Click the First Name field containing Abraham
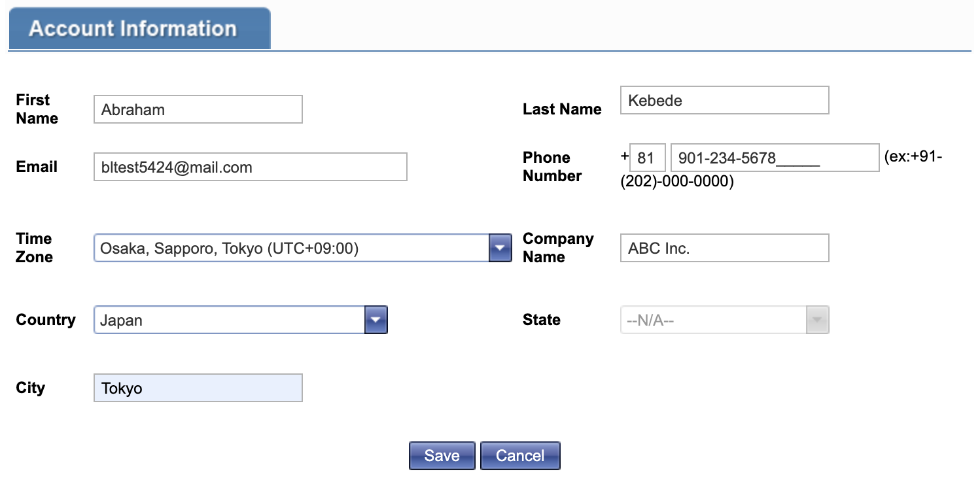The image size is (980, 480). pyautogui.click(x=198, y=110)
